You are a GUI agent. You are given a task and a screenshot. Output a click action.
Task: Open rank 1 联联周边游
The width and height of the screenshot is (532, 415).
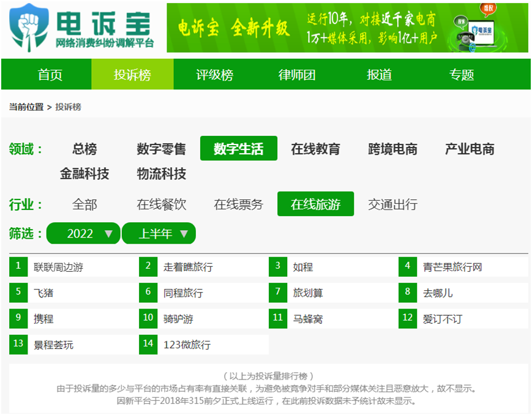(74, 267)
